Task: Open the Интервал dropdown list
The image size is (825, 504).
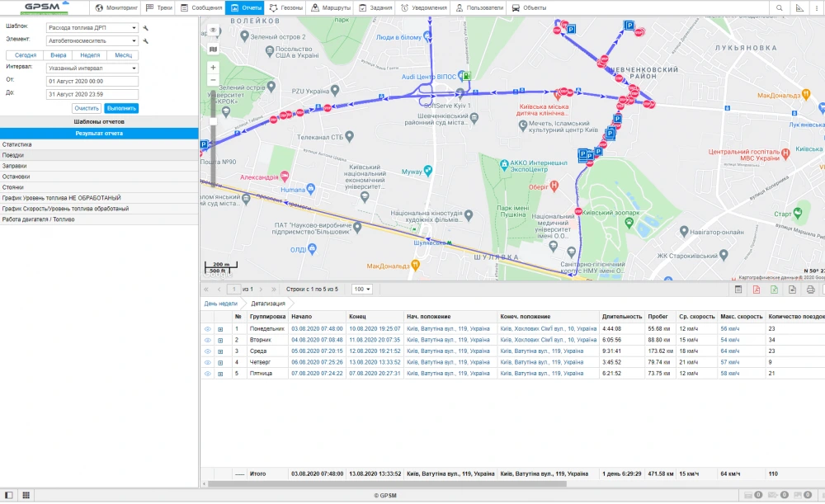Action: tap(92, 68)
